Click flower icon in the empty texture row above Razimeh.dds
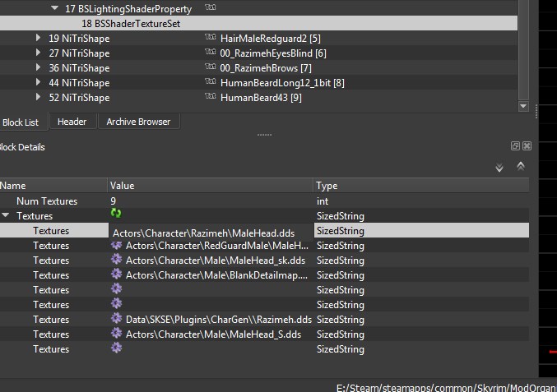The image size is (557, 392). [x=116, y=304]
